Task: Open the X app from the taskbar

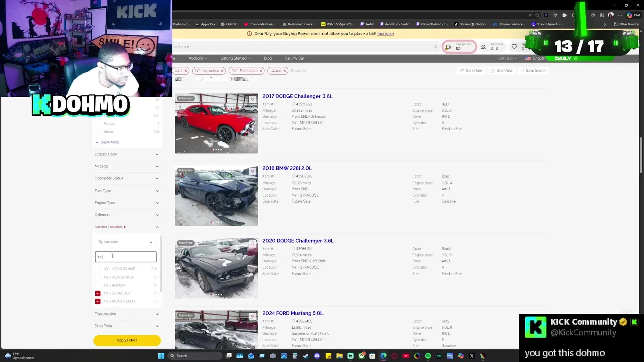Action: click(472, 356)
